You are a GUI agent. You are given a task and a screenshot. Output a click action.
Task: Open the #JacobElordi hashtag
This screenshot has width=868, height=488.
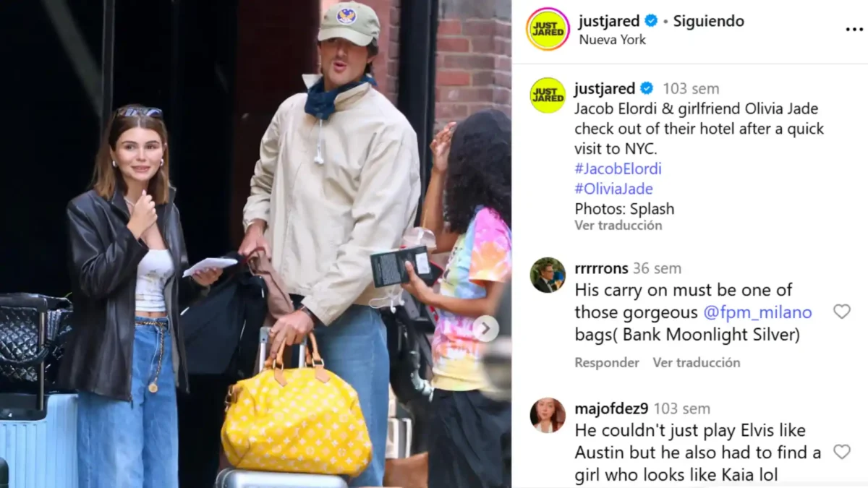click(618, 169)
